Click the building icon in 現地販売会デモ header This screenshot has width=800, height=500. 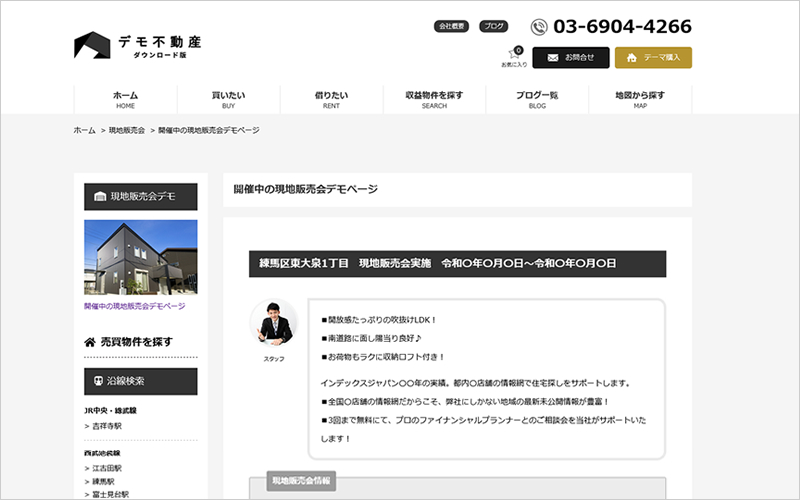(x=99, y=197)
